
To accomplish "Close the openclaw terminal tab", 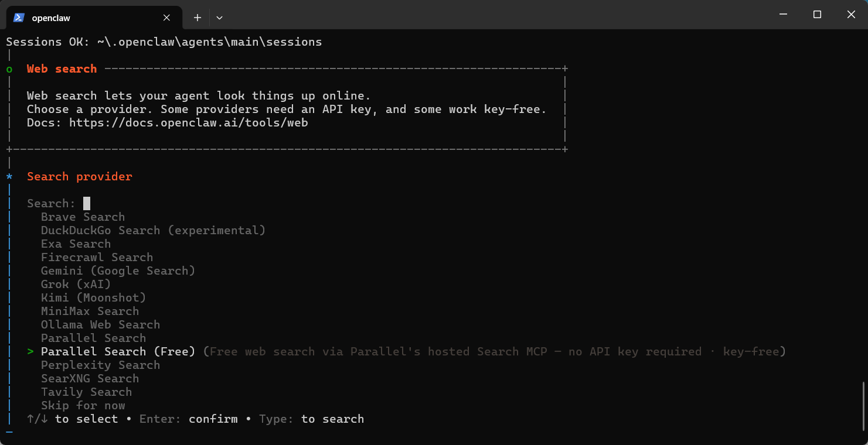I will tap(167, 18).
